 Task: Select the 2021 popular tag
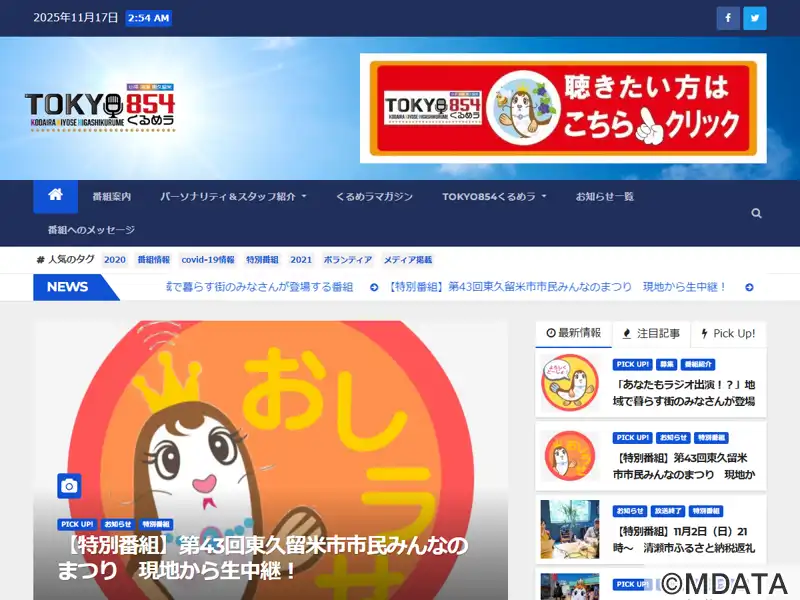coord(301,260)
